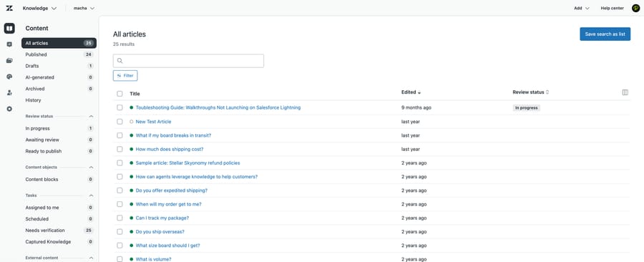The image size is (644, 262).
Task: Open Do you ship overseas article
Action: (x=160, y=232)
